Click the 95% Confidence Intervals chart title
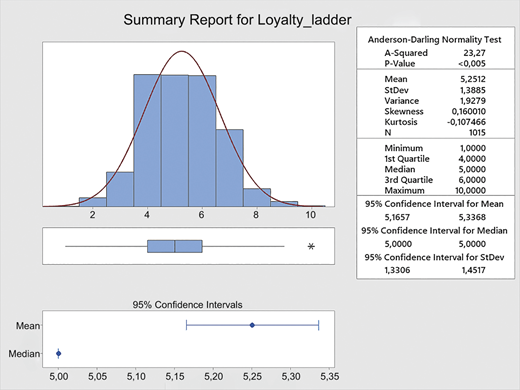The image size is (520, 390). [x=187, y=305]
